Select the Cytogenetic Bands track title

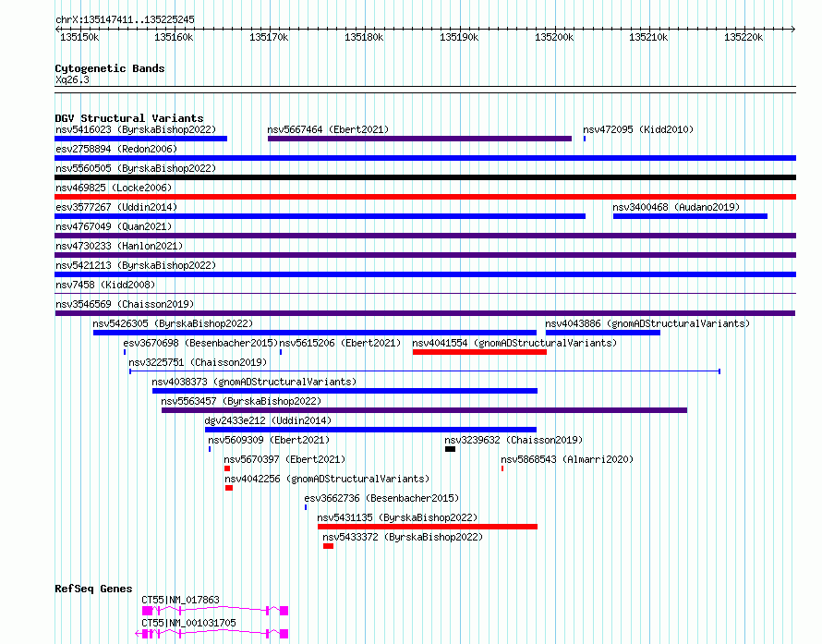[110, 68]
